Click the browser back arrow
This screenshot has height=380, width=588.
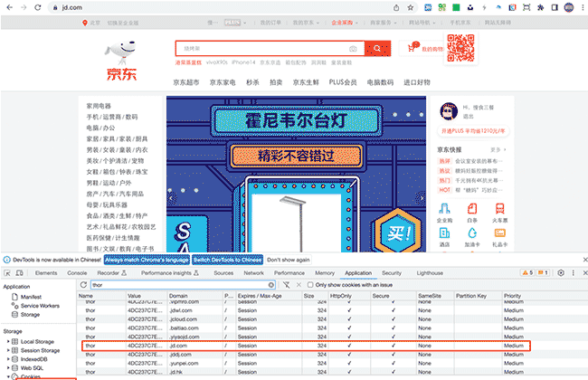point(10,7)
